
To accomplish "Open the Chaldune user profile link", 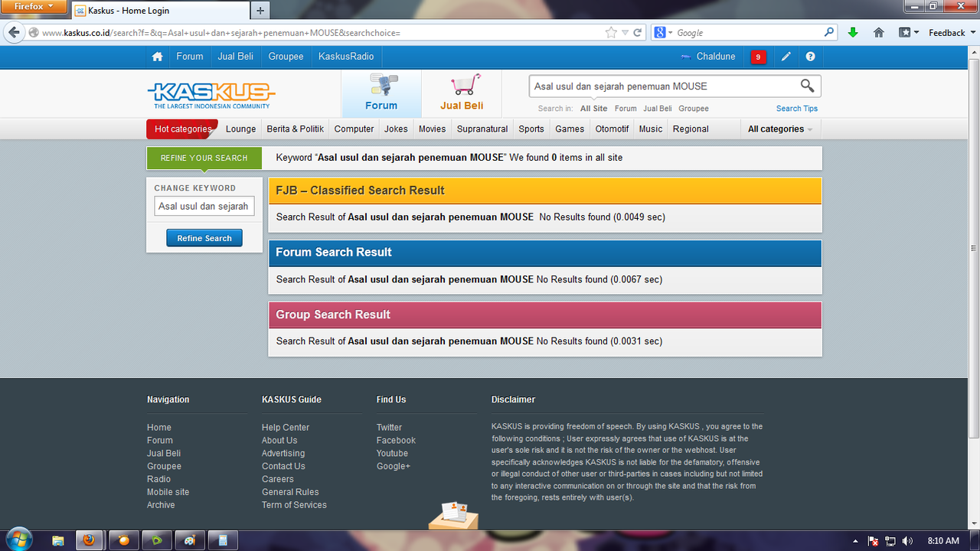I will click(709, 57).
